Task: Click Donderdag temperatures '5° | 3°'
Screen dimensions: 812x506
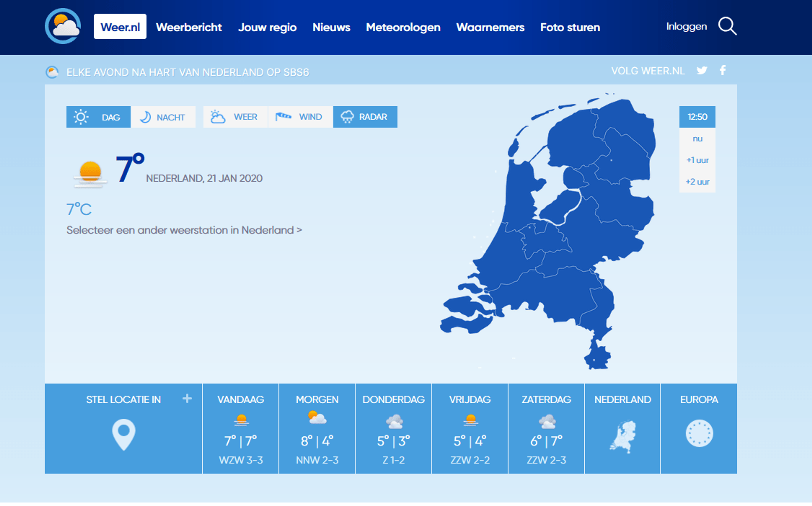Action: [x=394, y=441]
